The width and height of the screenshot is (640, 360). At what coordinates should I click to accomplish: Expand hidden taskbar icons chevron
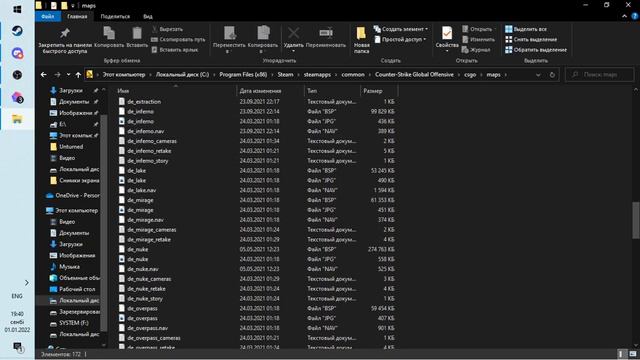coord(27,282)
